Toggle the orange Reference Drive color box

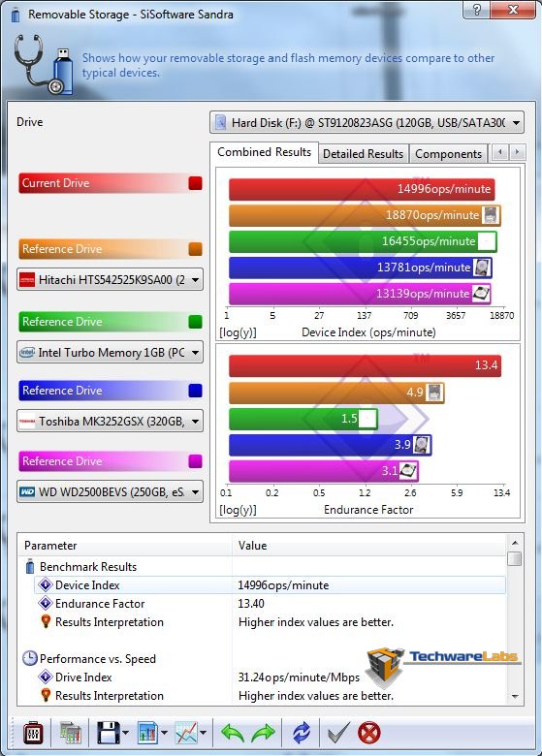click(195, 249)
